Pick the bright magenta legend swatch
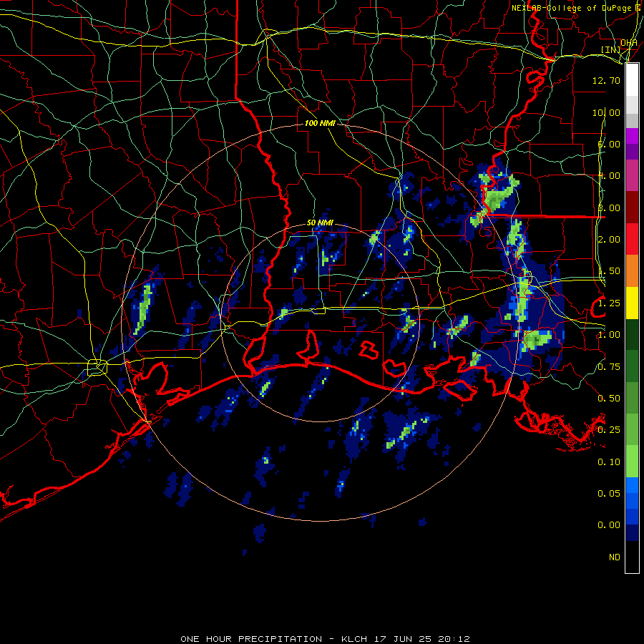This screenshot has width=644, height=644. point(632,136)
